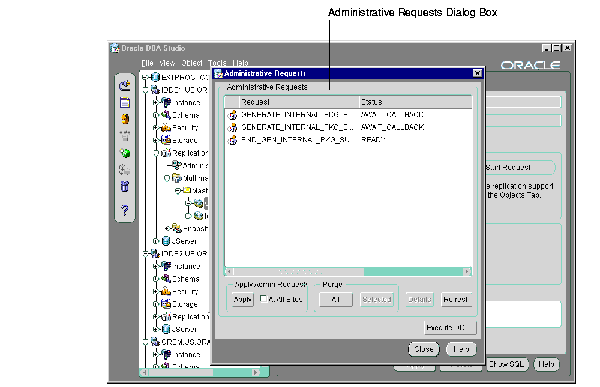Click the Replication node icon under the expanded first database

click(166, 153)
